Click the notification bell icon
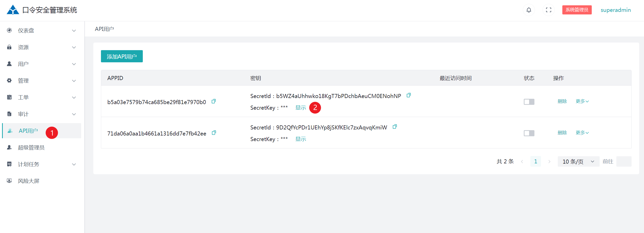The image size is (644, 233). (529, 10)
